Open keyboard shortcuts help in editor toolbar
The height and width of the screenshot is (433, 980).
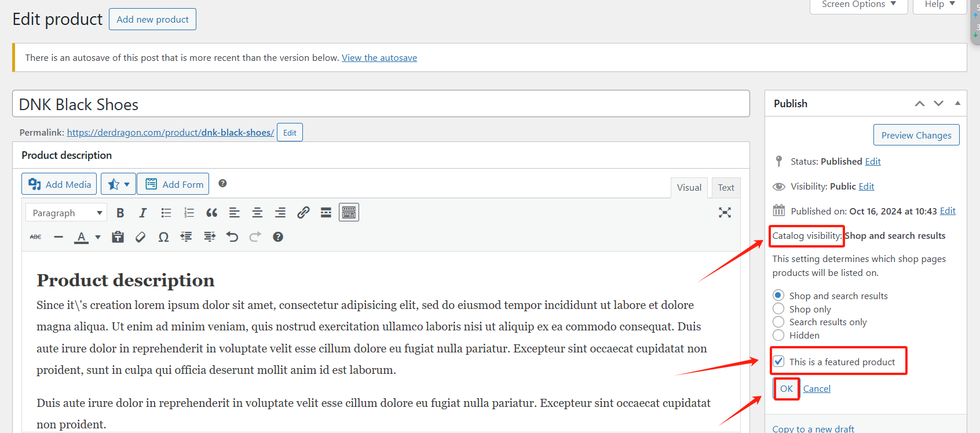[x=278, y=237]
